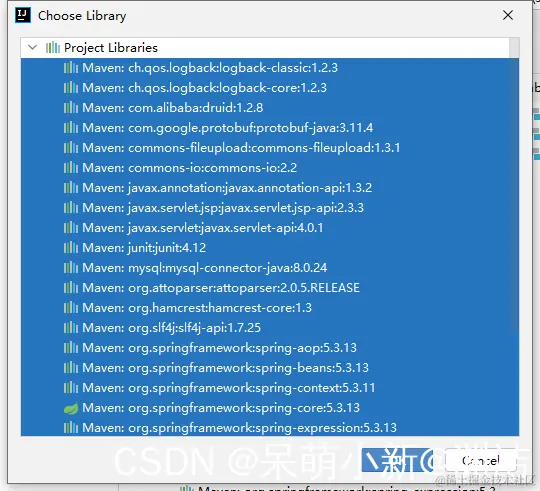This screenshot has width=540, height=491.
Task: Select Maven: org.slf4j:slf4j-api:1.7.25
Action: click(x=270, y=327)
